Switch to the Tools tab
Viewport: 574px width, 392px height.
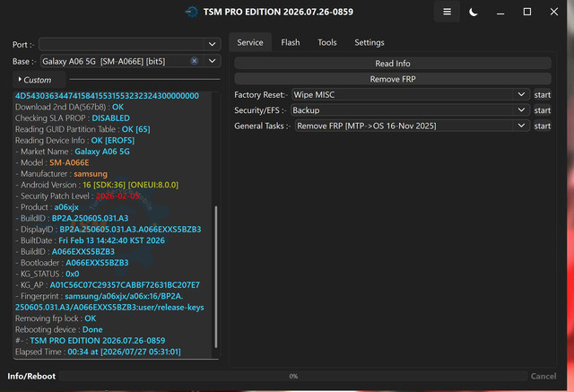click(326, 42)
